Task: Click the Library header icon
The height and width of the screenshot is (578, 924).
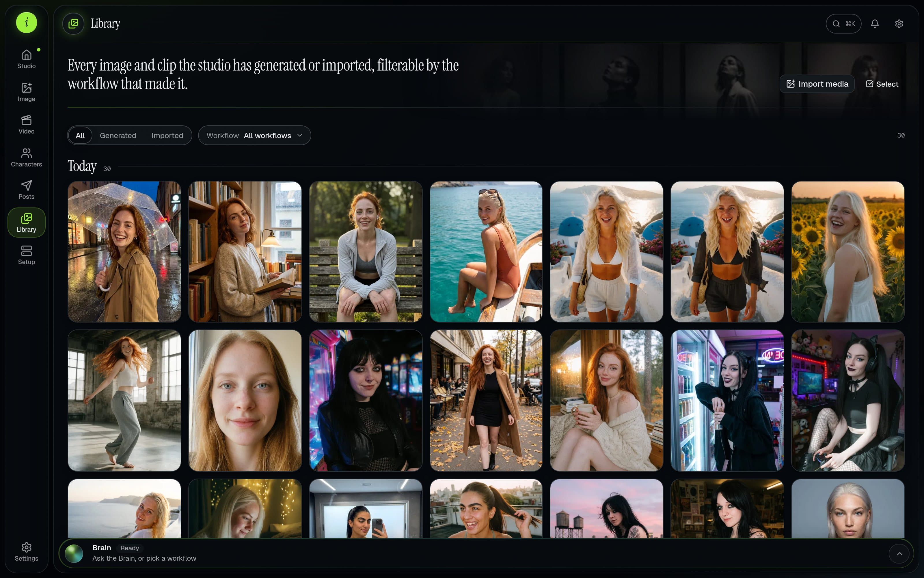Action: click(73, 24)
